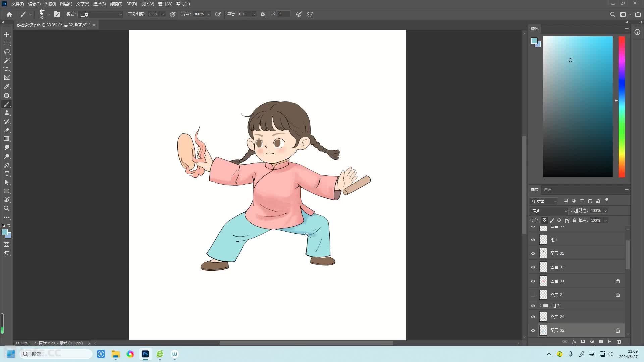Open the 文件(F) menu

(x=18, y=4)
